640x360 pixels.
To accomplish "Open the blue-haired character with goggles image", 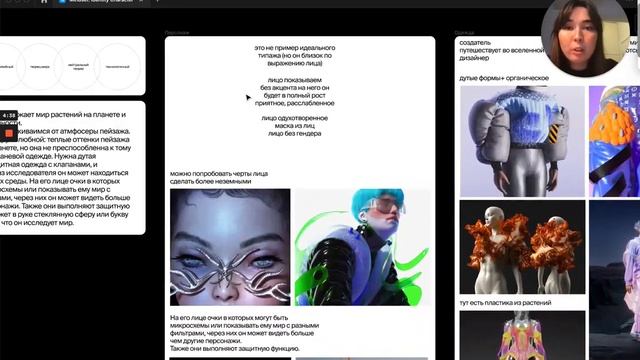I will (362, 247).
